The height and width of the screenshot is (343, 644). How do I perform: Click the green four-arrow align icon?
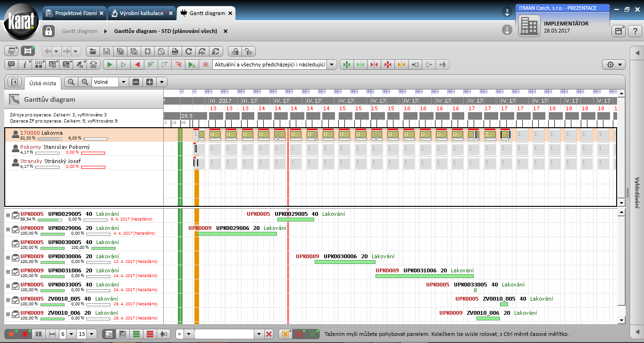tap(347, 65)
